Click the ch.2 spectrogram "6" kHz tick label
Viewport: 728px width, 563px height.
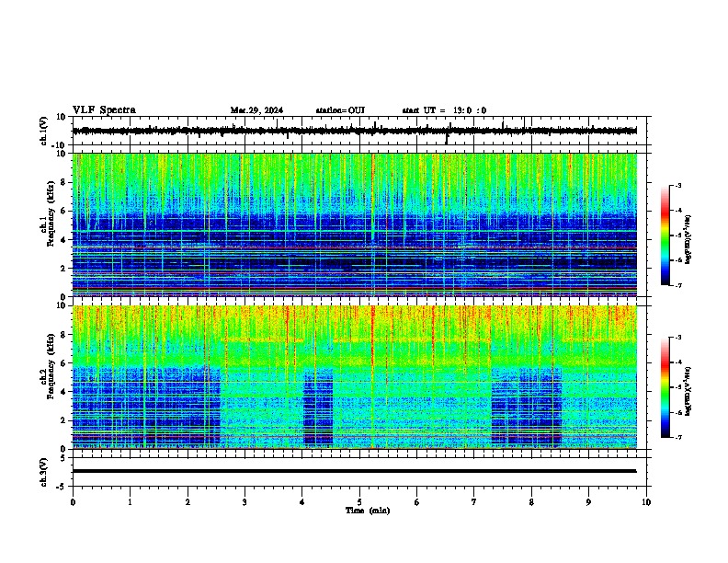click(64, 362)
